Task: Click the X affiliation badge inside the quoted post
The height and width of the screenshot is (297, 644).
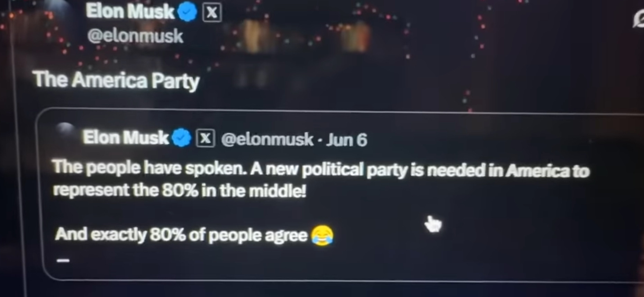Action: pyautogui.click(x=206, y=138)
